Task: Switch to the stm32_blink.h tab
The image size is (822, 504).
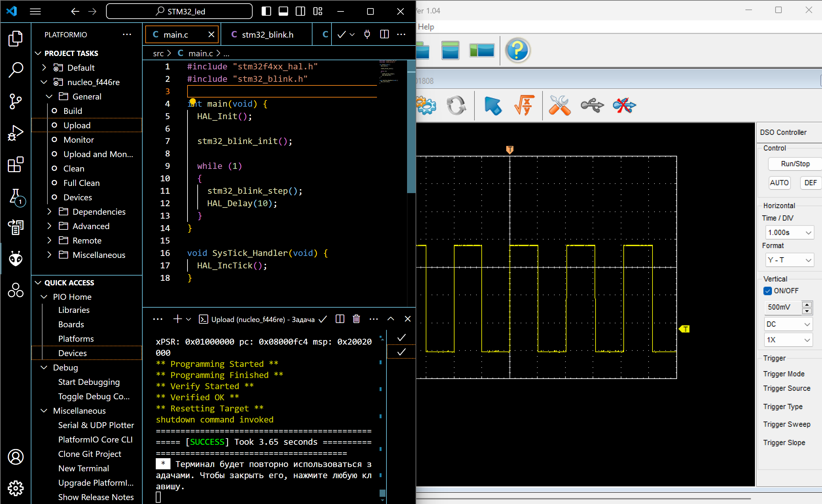Action: (x=267, y=34)
